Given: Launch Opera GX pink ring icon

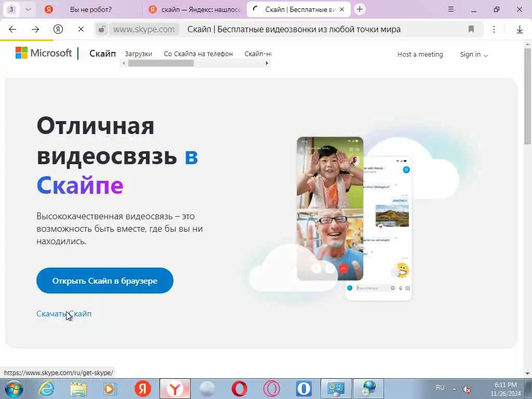Looking at the screenshot, I should point(272,389).
